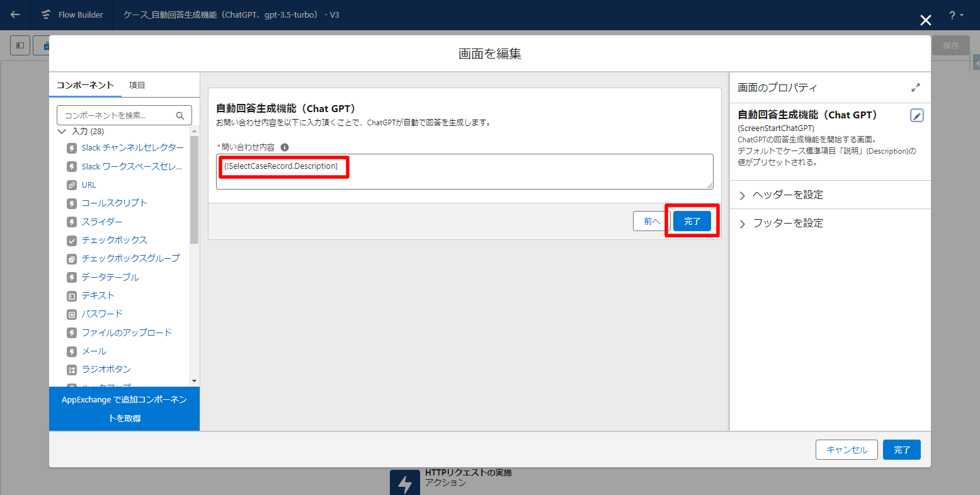This screenshot has width=980, height=495.
Task: Click the 完了 button in dialog footer
Action: point(902,450)
